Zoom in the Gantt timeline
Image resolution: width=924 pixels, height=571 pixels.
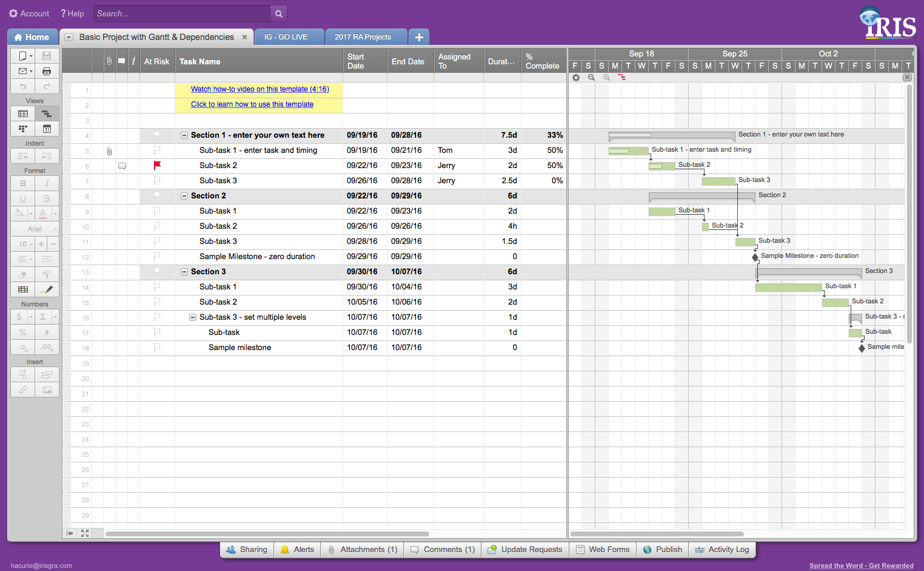tap(606, 78)
